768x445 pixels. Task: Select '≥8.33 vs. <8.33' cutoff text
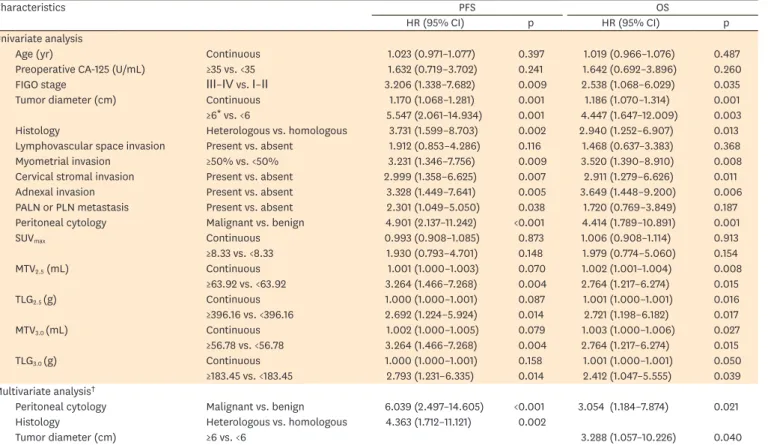point(240,254)
